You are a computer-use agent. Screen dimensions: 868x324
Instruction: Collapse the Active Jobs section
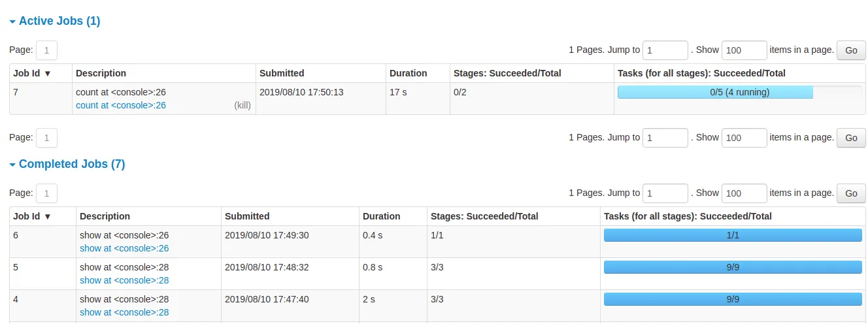55,21
